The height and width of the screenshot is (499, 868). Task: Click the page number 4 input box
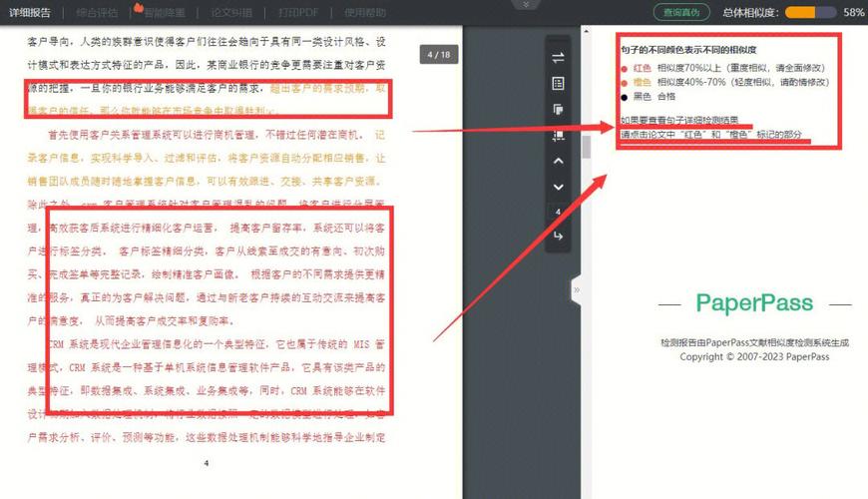(558, 212)
